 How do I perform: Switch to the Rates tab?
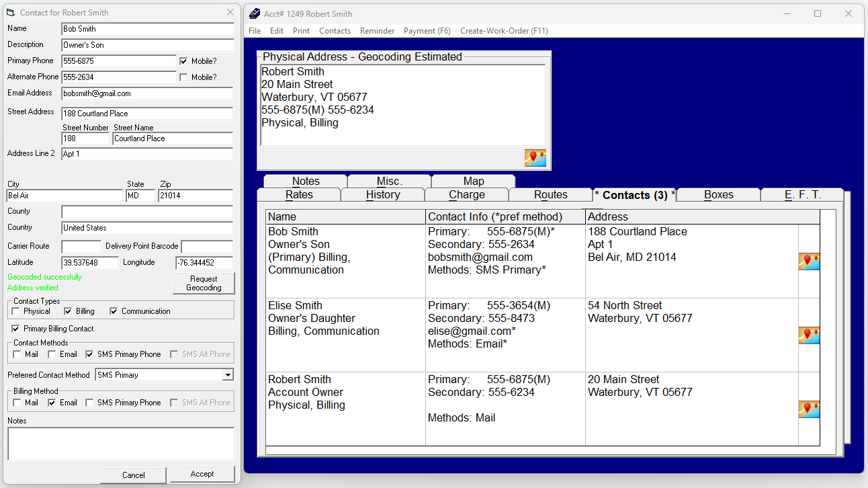(x=299, y=195)
